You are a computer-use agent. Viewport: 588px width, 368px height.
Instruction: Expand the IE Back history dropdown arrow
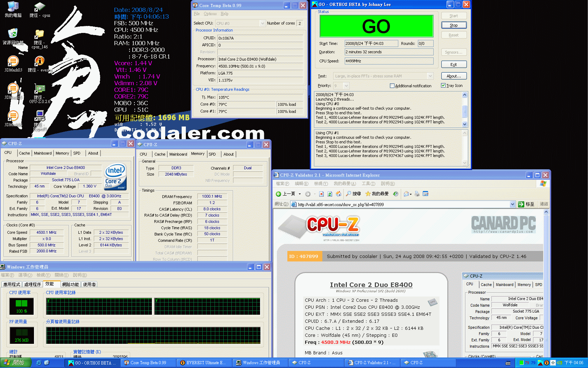(300, 194)
